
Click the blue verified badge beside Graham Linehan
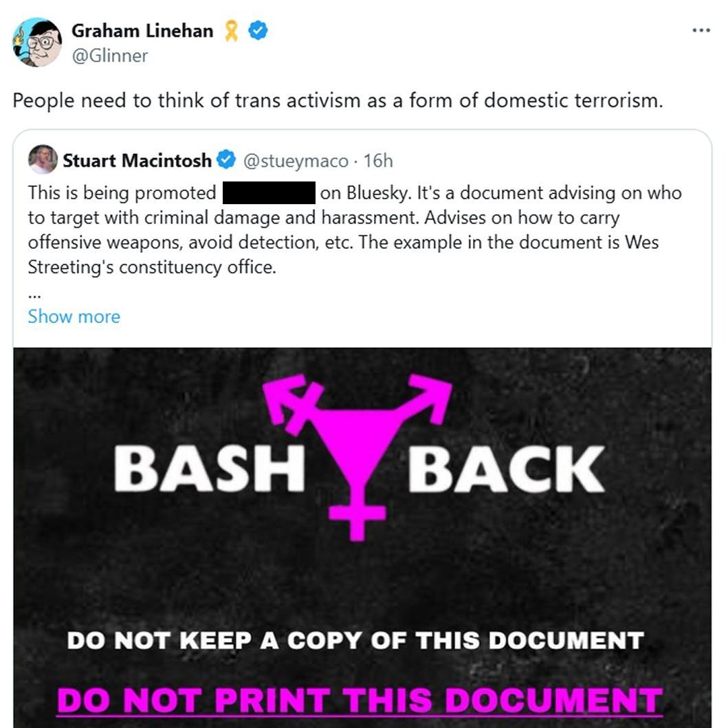[258, 31]
